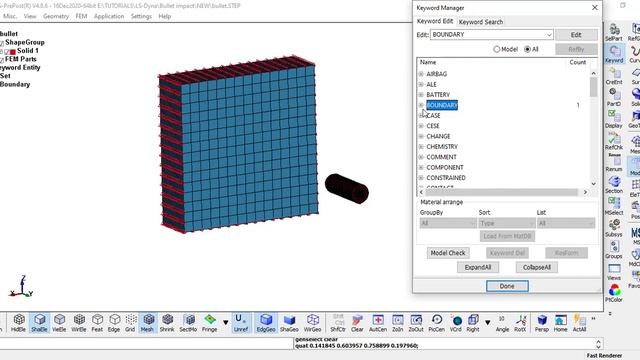The height and width of the screenshot is (360, 640).
Task: Open the CreEnt create entity tool
Action: (x=614, y=76)
